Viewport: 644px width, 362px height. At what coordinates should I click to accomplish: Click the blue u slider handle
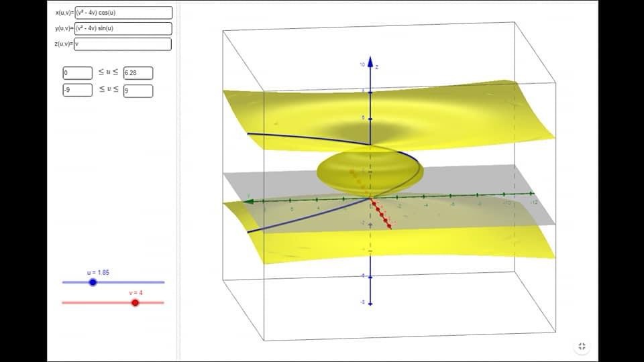[x=93, y=282]
